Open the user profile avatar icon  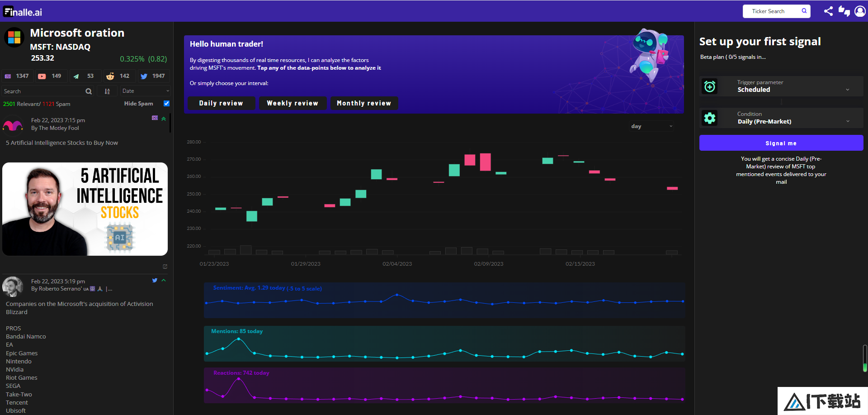tap(860, 11)
